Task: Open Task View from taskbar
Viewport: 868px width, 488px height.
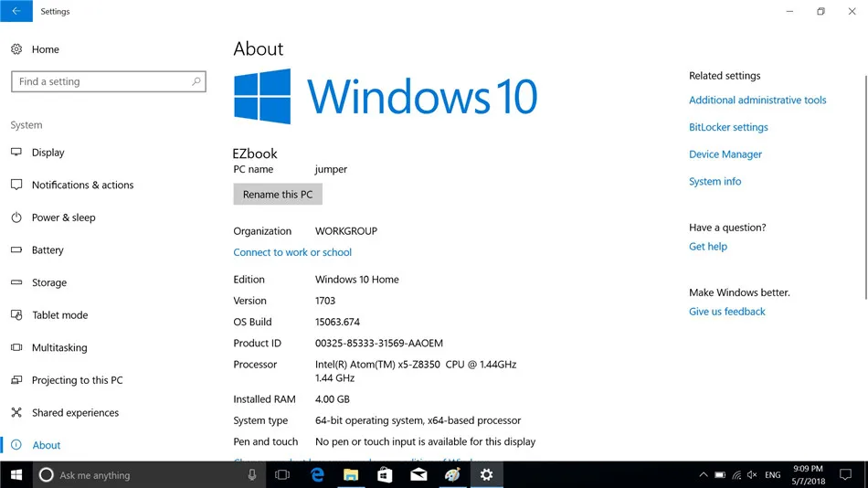Action: click(x=282, y=474)
